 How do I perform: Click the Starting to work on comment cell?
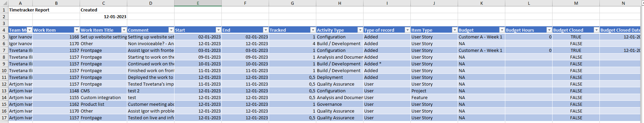coord(151,57)
